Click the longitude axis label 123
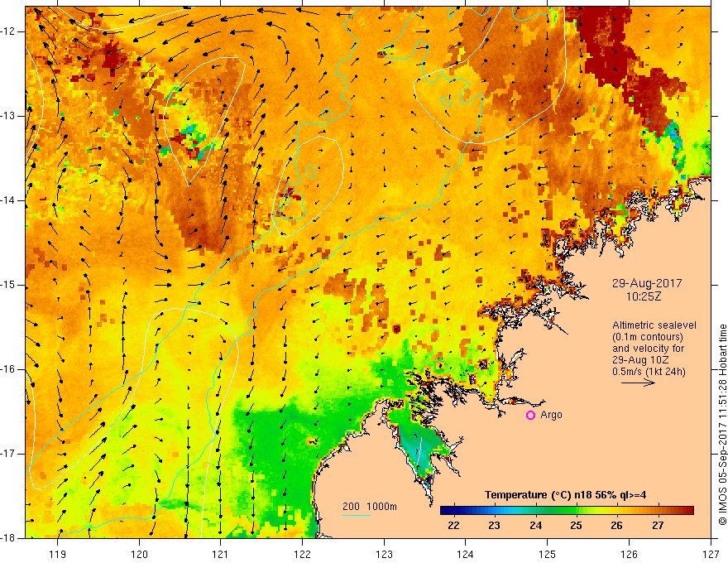 click(x=384, y=554)
